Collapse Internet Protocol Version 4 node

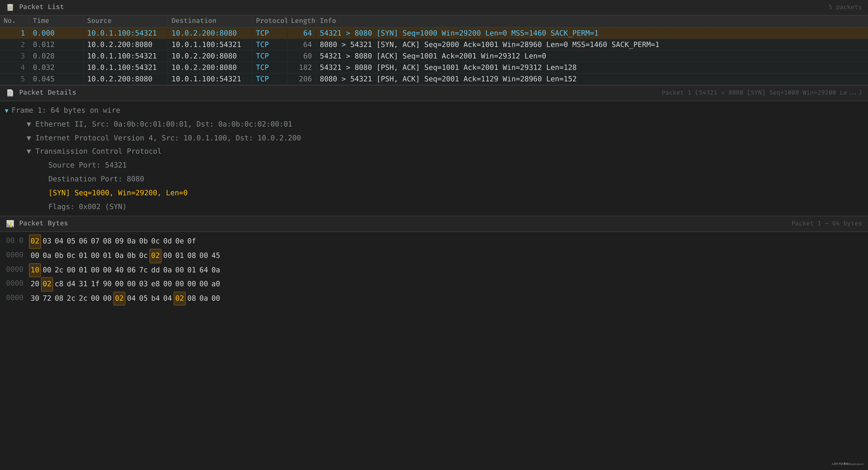29,138
